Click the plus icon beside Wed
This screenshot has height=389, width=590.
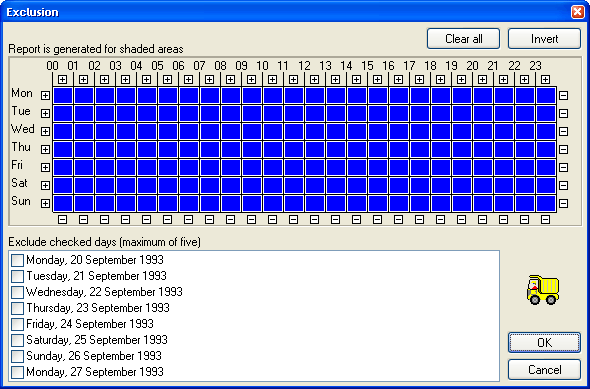(x=45, y=131)
